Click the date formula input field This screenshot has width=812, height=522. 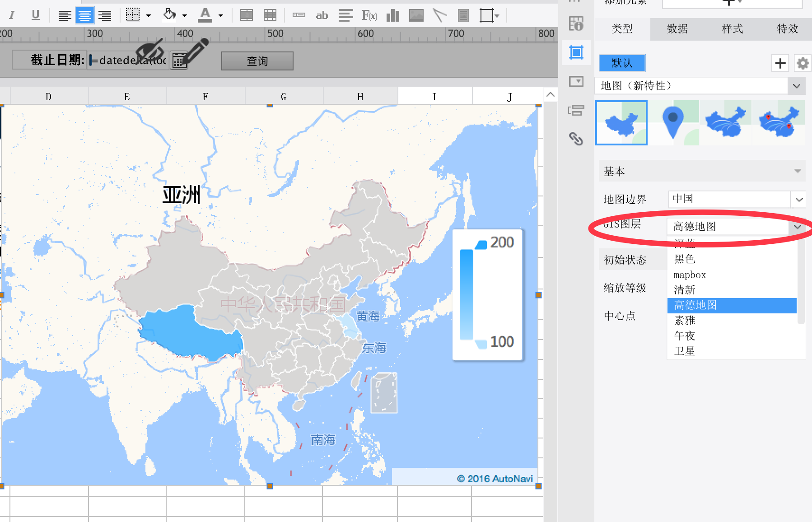pyautogui.click(x=128, y=60)
